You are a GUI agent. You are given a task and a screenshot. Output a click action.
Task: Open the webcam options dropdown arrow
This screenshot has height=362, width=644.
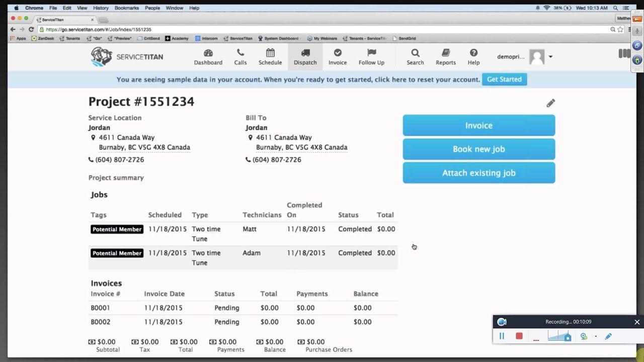tap(596, 336)
